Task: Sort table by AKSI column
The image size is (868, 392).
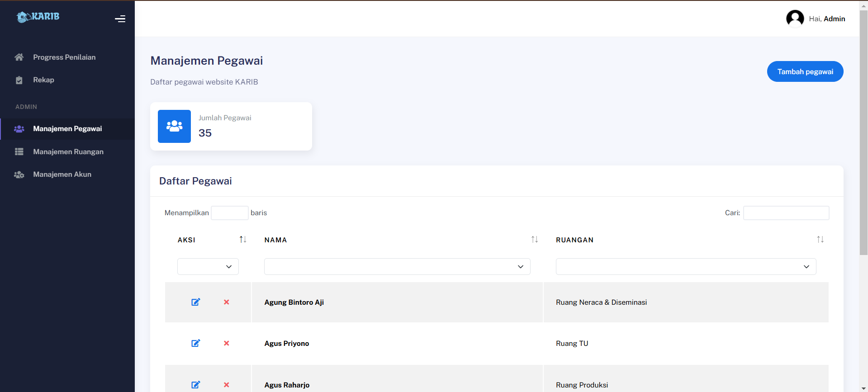Action: [x=242, y=240]
